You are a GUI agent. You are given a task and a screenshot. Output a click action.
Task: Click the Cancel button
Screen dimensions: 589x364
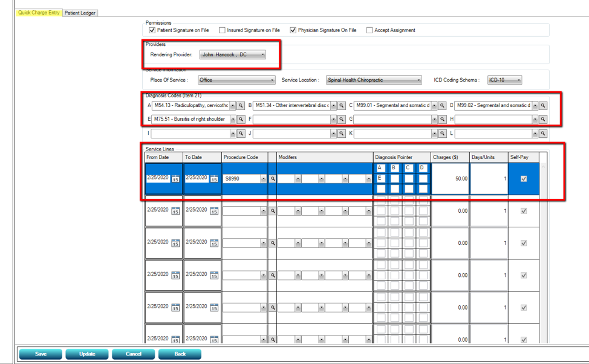(x=134, y=354)
